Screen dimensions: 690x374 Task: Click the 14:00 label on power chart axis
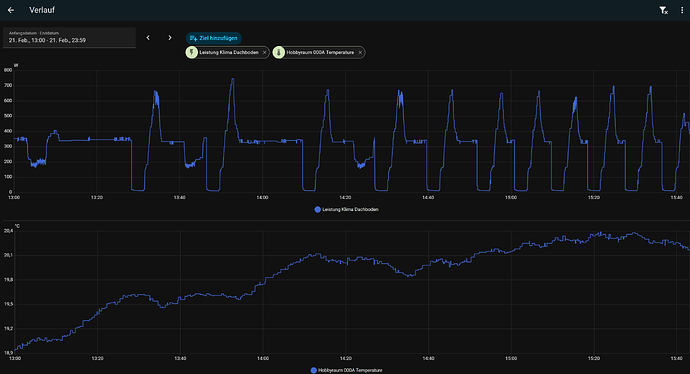tap(262, 198)
